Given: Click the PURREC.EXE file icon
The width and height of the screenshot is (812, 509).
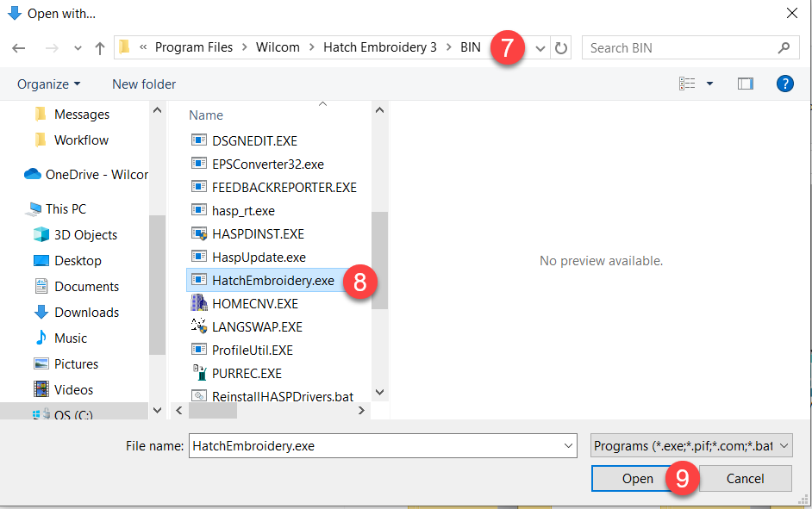Looking at the screenshot, I should tap(199, 372).
